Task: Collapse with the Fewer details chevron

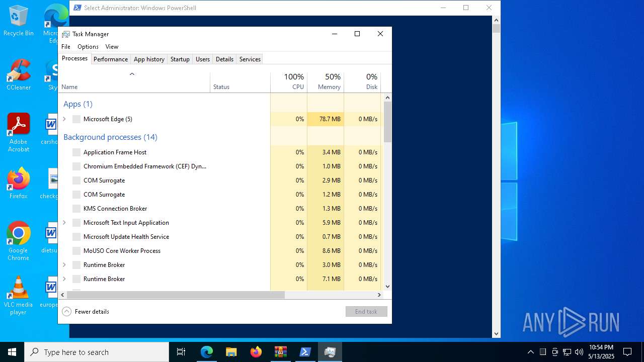Action: coord(66,312)
